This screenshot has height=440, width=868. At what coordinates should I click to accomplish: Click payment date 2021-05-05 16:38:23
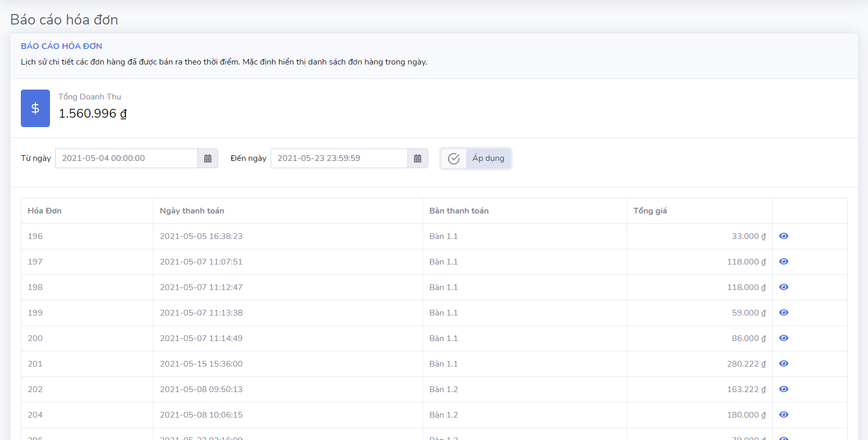[x=201, y=236]
